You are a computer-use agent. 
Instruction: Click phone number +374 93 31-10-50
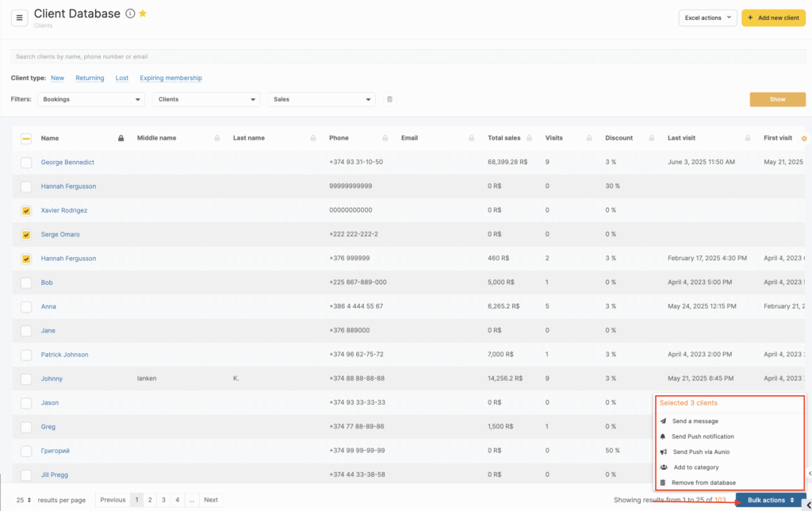(x=356, y=162)
